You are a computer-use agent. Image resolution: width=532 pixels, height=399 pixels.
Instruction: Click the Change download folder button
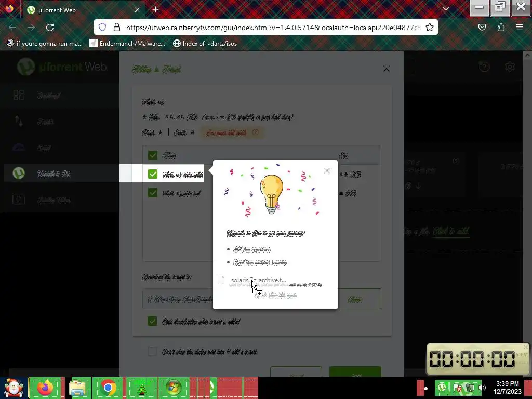[x=355, y=300]
